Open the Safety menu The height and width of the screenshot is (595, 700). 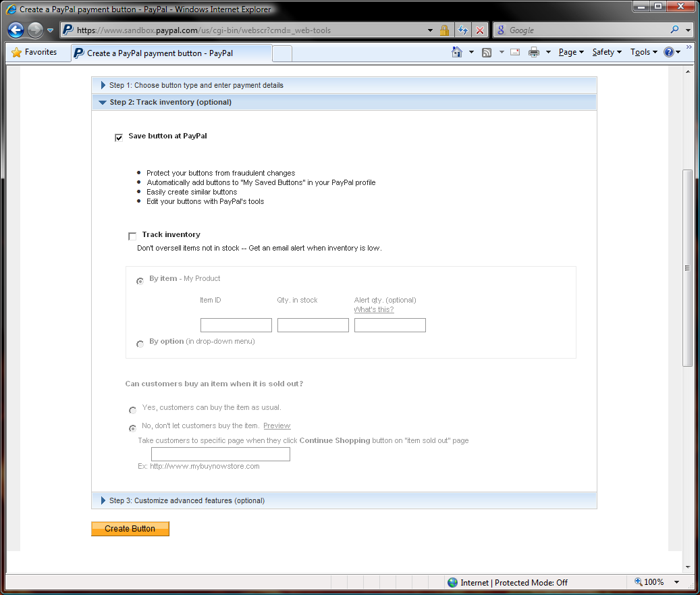tap(607, 52)
